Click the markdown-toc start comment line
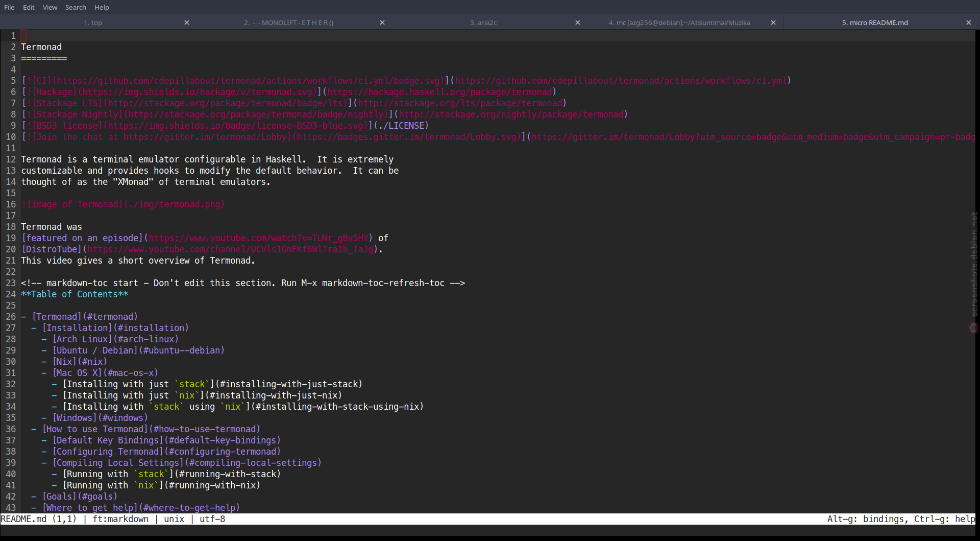The image size is (980, 541). 243,283
